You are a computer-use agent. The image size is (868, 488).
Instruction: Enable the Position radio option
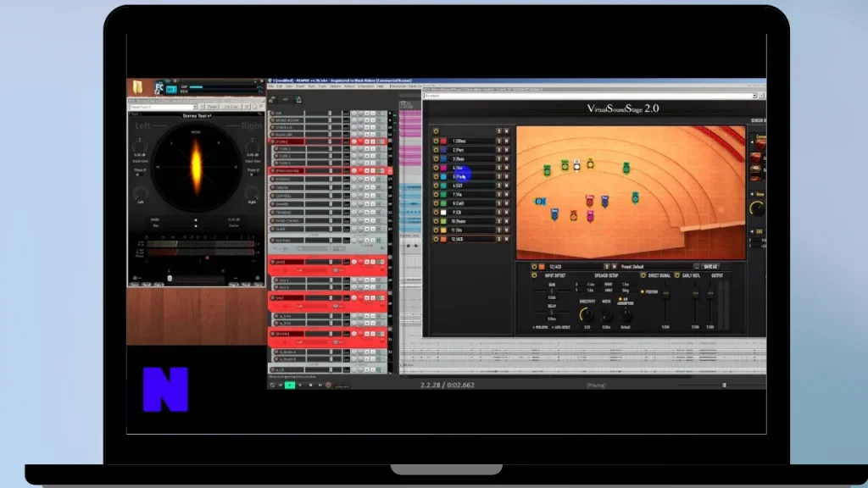click(643, 292)
